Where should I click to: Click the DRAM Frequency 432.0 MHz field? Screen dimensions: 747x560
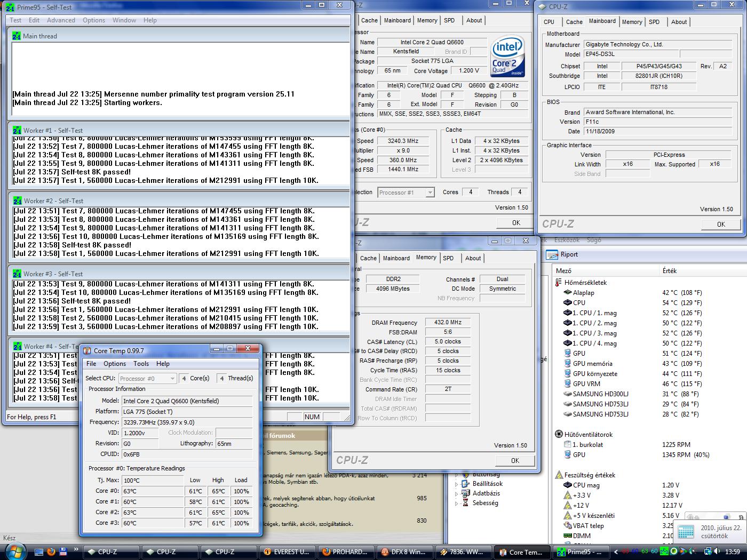point(448,323)
